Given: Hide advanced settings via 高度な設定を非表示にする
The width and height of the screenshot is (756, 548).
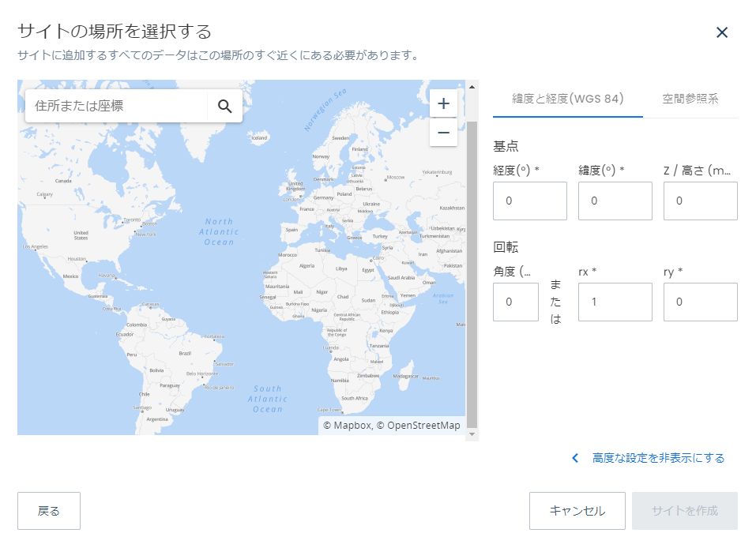Looking at the screenshot, I should click(658, 458).
